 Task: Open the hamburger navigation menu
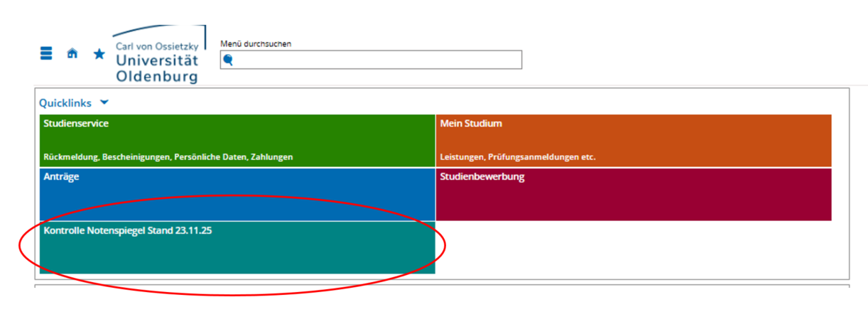pos(46,54)
